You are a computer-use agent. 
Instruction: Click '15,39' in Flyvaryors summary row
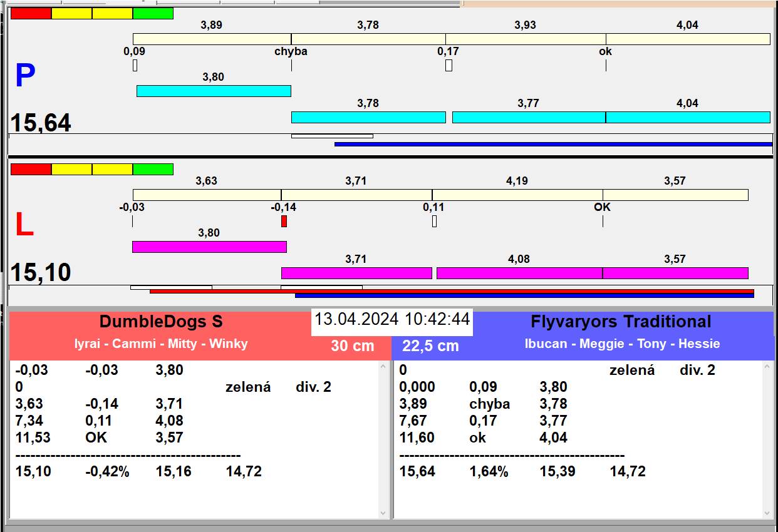tap(558, 471)
